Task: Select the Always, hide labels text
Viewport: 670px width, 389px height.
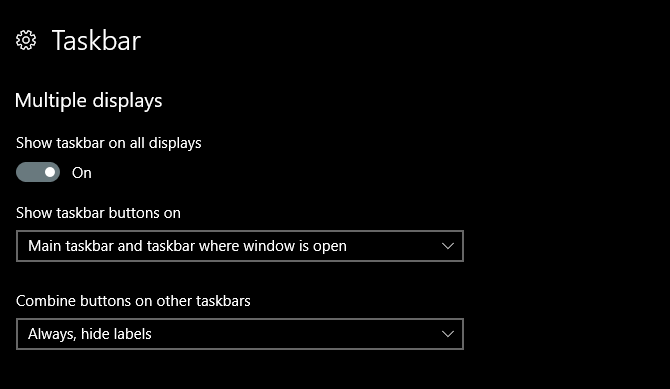Action: click(x=90, y=334)
